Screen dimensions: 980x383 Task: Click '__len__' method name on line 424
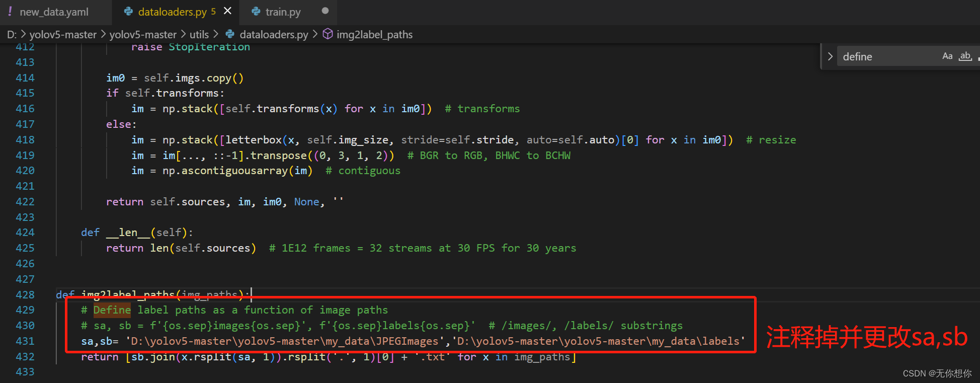click(x=128, y=233)
